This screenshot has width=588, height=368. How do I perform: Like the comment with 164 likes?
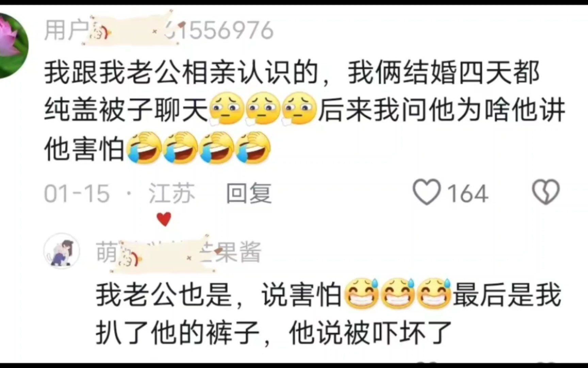point(427,193)
